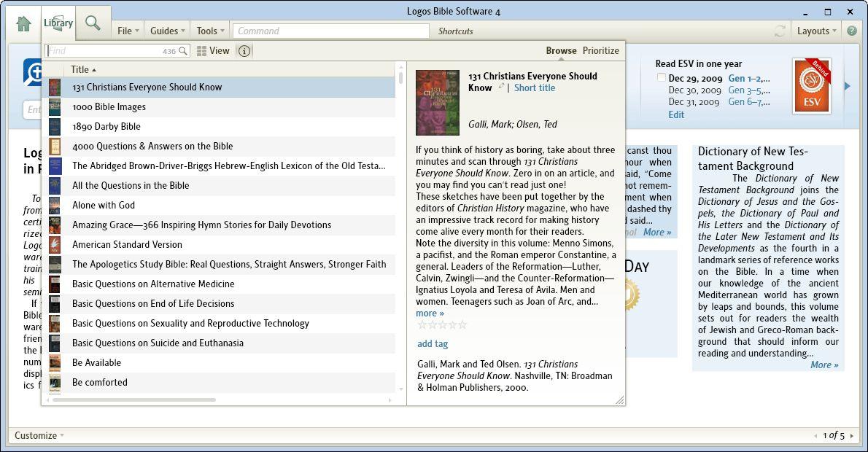868x452 pixels.
Task: Check the Dec 29, 2009 reading checkbox
Action: coord(661,77)
